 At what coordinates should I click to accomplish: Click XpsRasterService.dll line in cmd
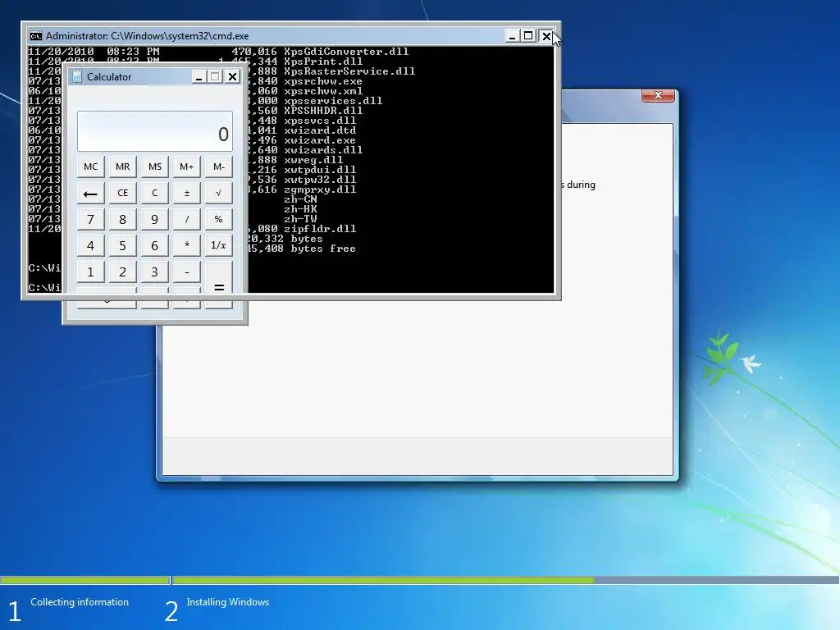[349, 71]
